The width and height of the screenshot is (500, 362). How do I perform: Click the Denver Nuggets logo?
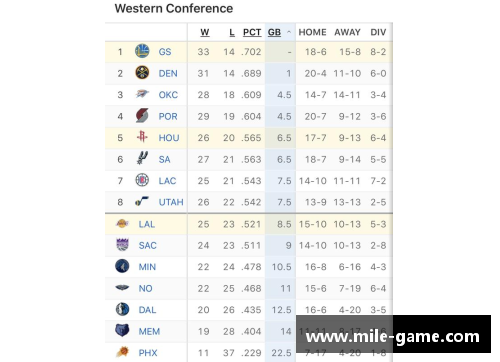pyautogui.click(x=142, y=73)
